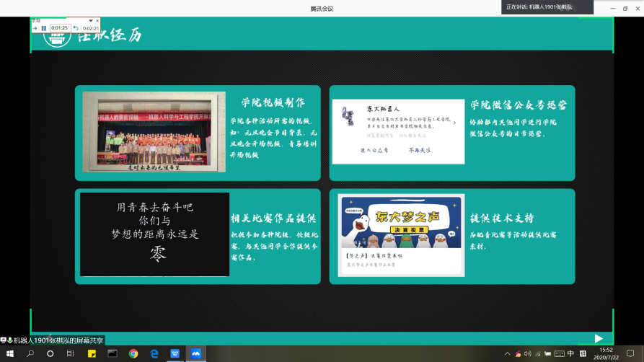Viewport: 644px width, 362px height.
Task: Click 不再关注 in the WeChat card
Action: (x=418, y=150)
